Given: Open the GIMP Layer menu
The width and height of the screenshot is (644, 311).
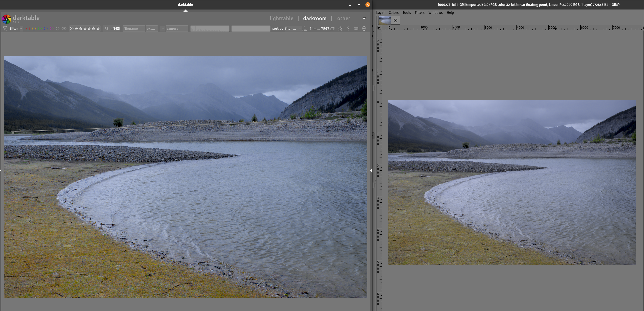Looking at the screenshot, I should (x=380, y=13).
